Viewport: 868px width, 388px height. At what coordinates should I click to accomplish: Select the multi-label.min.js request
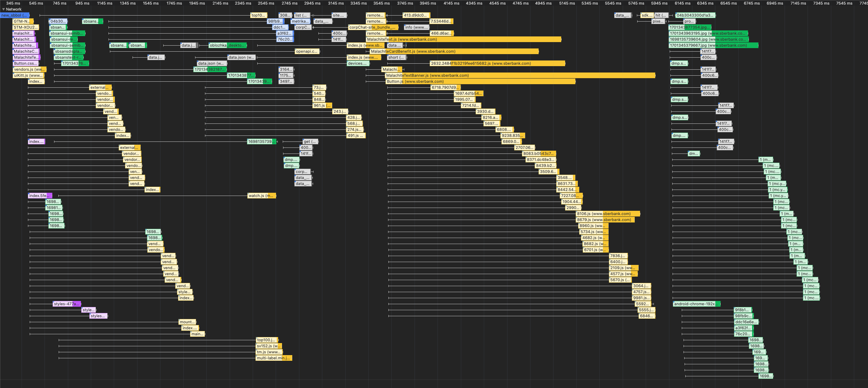coord(274,358)
